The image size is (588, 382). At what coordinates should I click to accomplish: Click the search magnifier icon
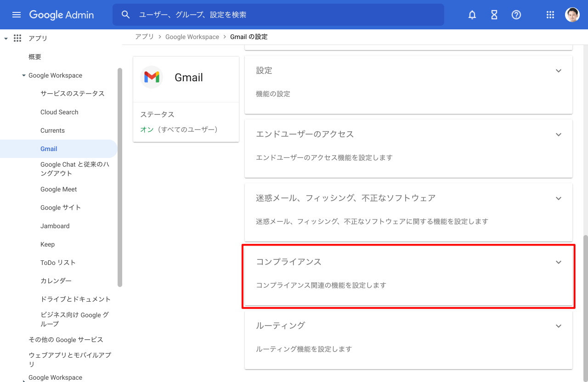126,15
